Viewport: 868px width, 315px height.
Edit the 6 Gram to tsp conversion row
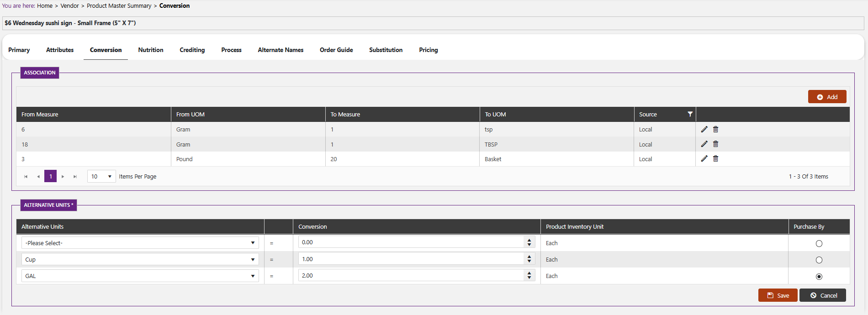(x=704, y=129)
